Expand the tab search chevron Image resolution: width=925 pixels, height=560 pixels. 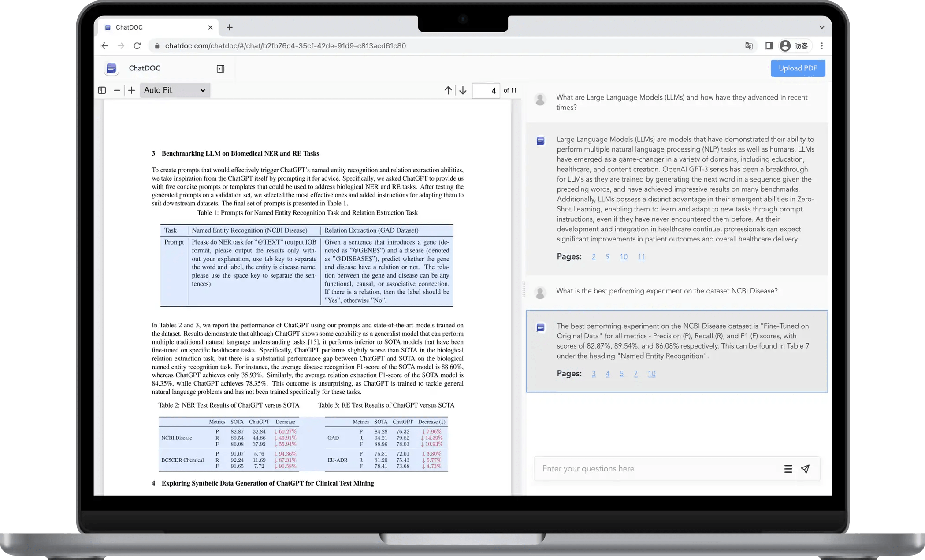coord(821,27)
